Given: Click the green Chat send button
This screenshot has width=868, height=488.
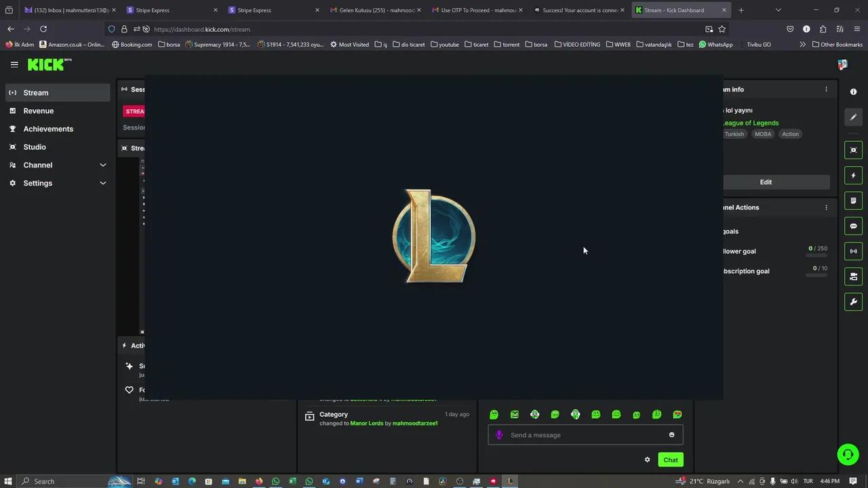Looking at the screenshot, I should (x=670, y=460).
